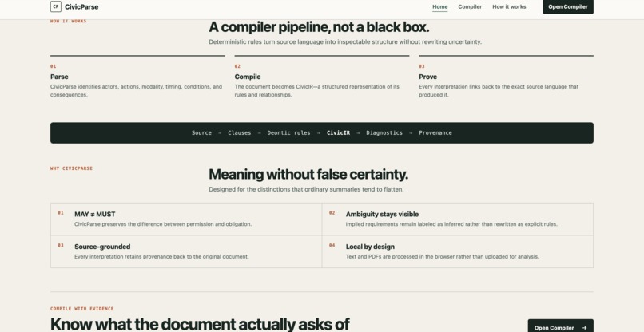Click the heading Meaning without false certainty

point(308,175)
